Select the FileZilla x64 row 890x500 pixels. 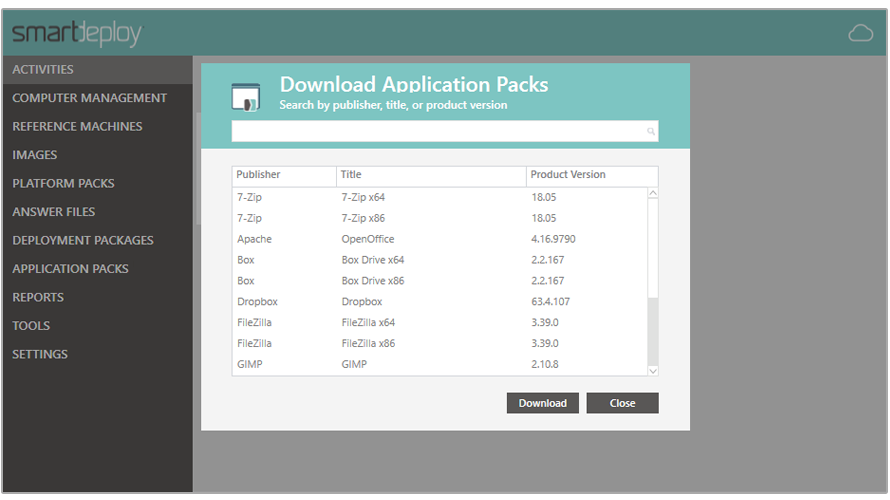440,322
